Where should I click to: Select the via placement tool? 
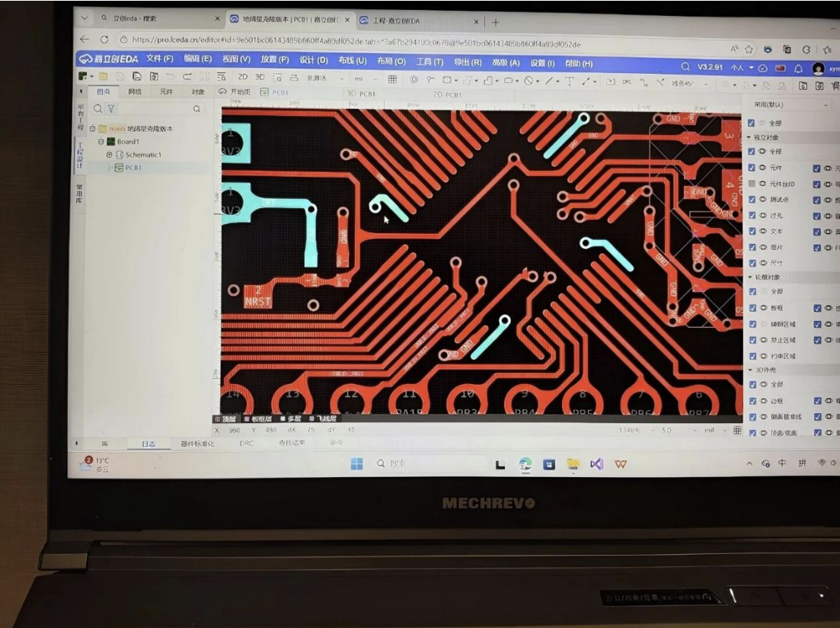(x=414, y=79)
